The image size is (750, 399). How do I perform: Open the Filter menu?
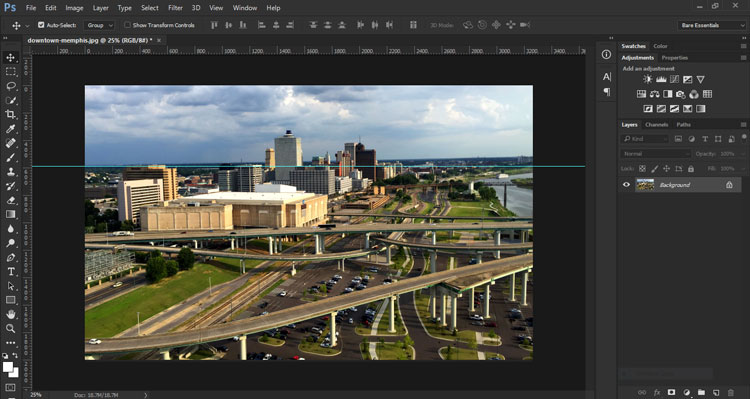(176, 8)
